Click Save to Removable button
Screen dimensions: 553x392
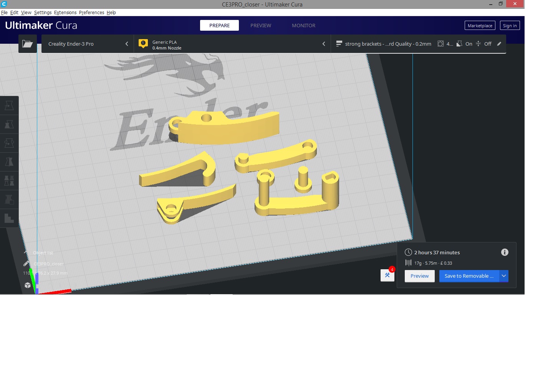pyautogui.click(x=469, y=276)
